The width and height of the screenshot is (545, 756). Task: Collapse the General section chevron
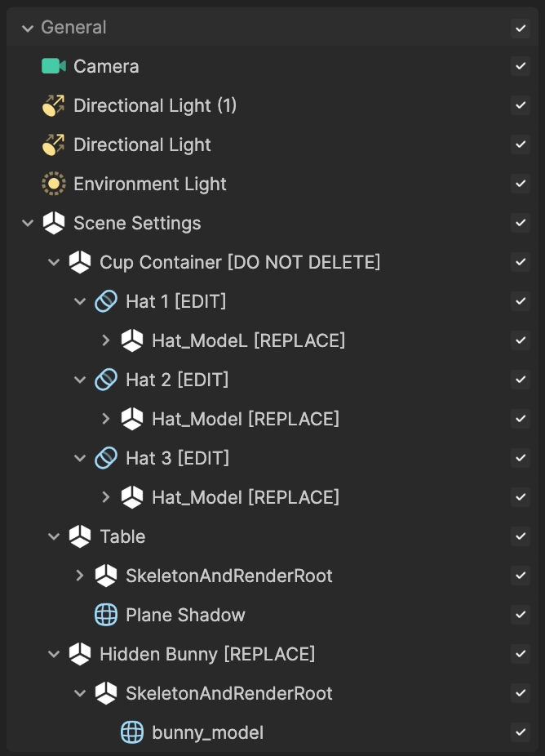coord(28,28)
